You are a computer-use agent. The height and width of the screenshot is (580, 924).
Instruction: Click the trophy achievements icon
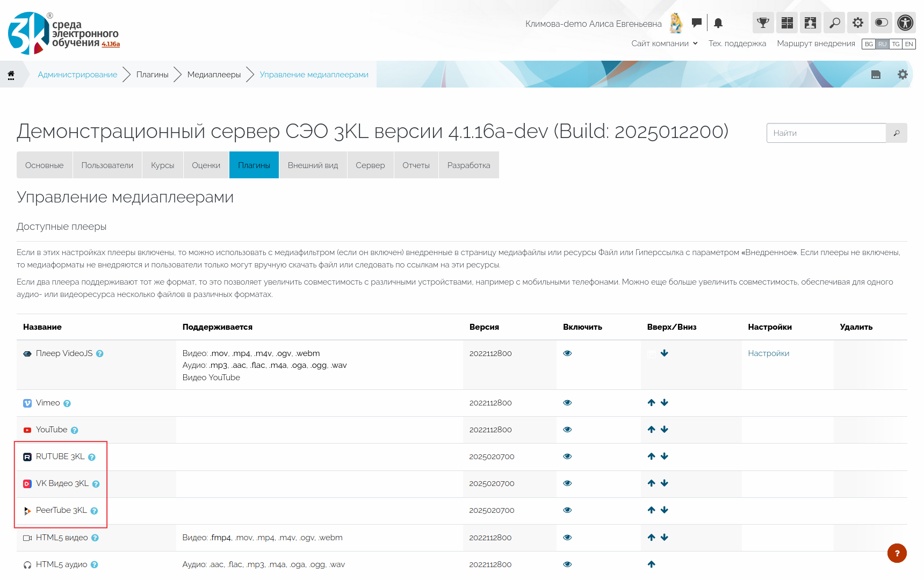pyautogui.click(x=763, y=23)
